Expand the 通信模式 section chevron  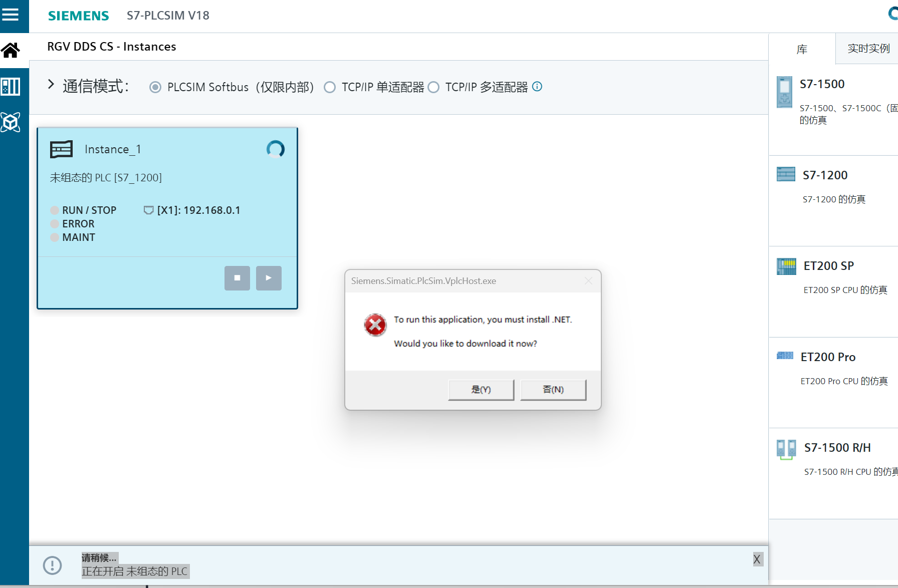coord(51,84)
